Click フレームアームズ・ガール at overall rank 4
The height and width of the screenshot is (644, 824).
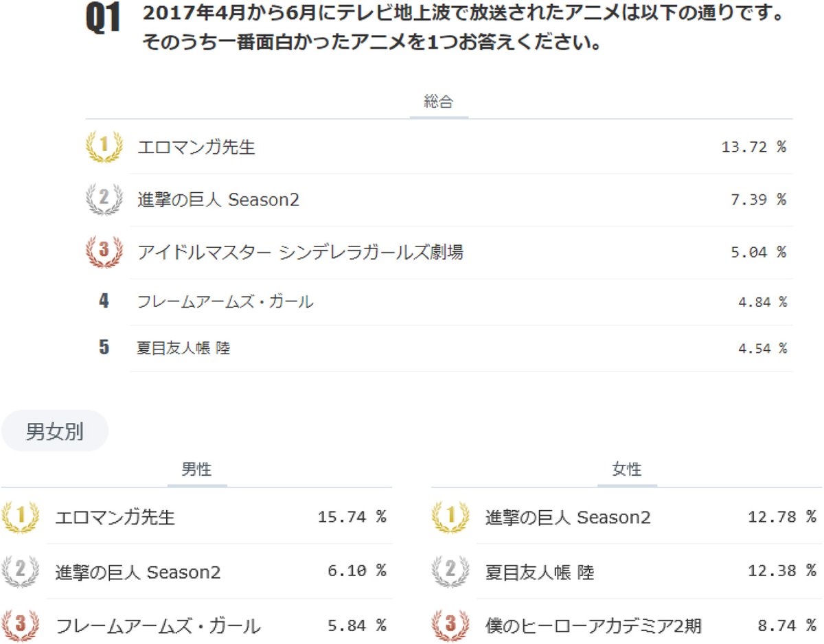[225, 301]
